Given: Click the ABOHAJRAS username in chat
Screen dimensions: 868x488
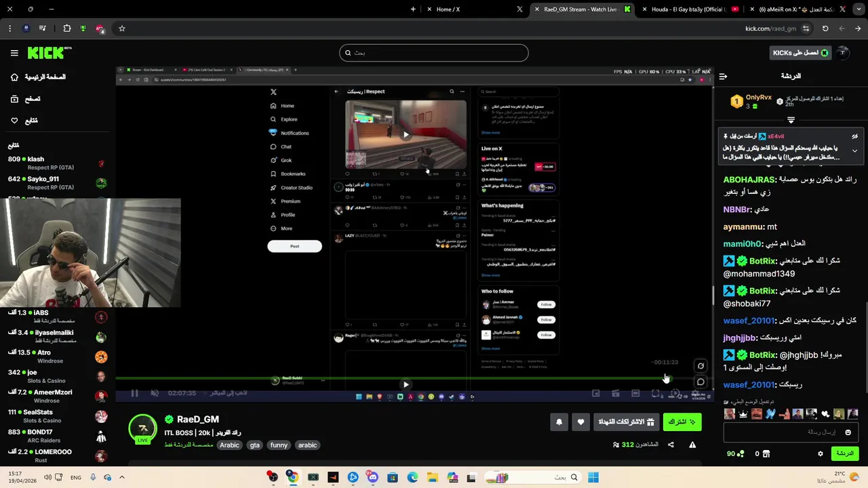Looking at the screenshot, I should coord(749,180).
